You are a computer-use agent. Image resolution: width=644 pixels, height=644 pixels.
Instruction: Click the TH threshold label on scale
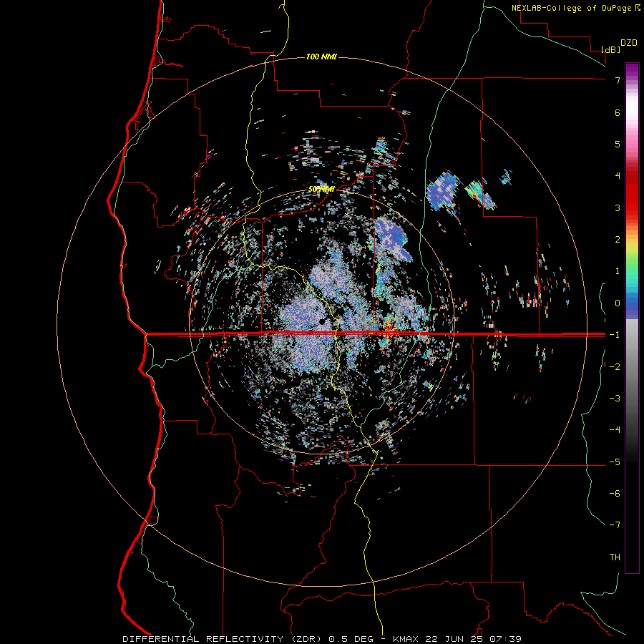tap(615, 557)
